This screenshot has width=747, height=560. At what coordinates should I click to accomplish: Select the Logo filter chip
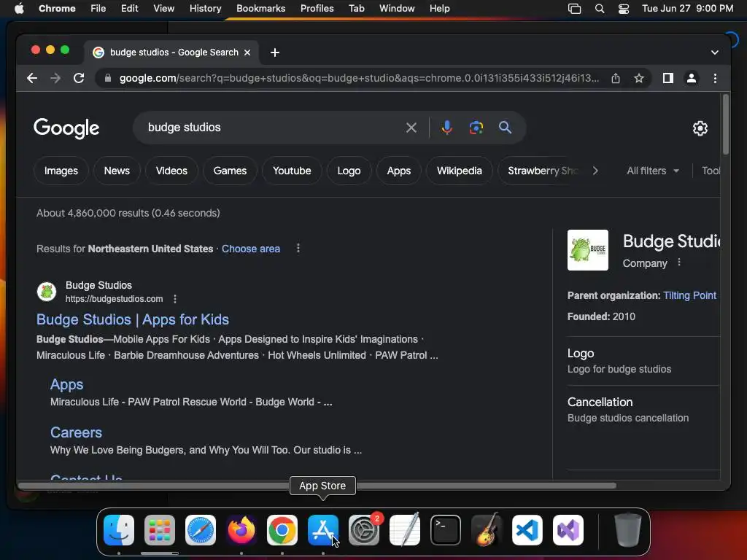coord(349,171)
